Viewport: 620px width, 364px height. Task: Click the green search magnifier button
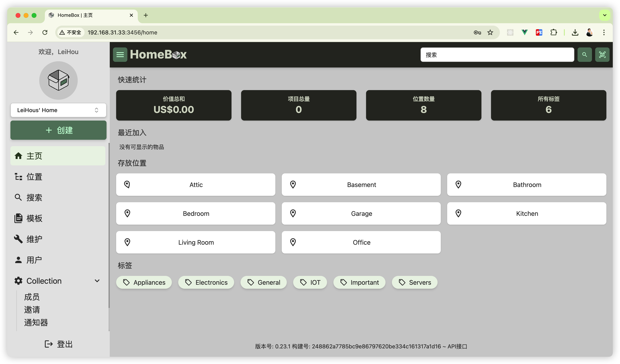coord(584,55)
